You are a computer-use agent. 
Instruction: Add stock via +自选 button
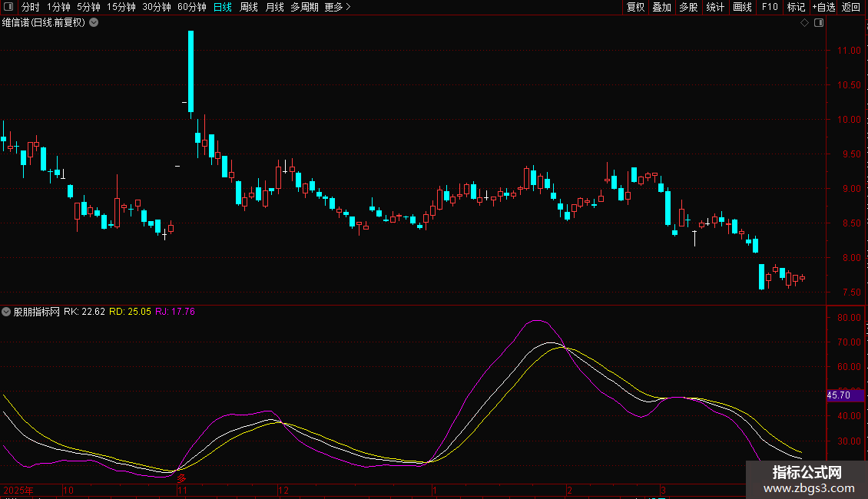tap(823, 7)
